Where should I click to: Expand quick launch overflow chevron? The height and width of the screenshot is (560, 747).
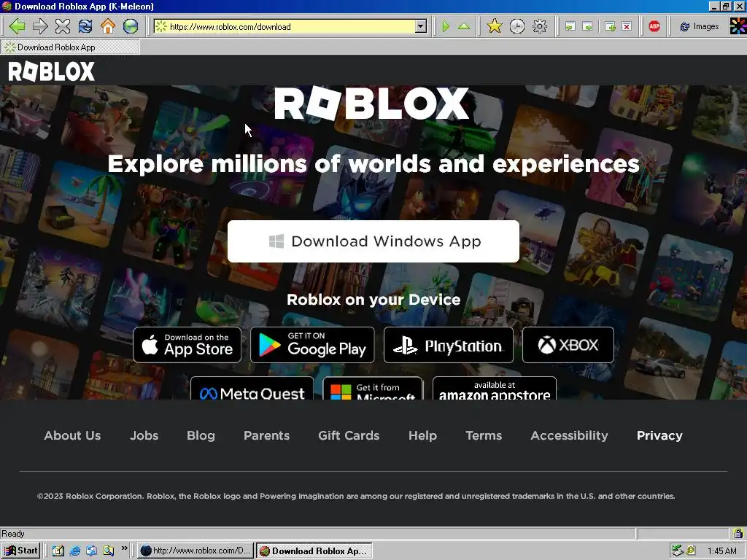click(x=124, y=548)
